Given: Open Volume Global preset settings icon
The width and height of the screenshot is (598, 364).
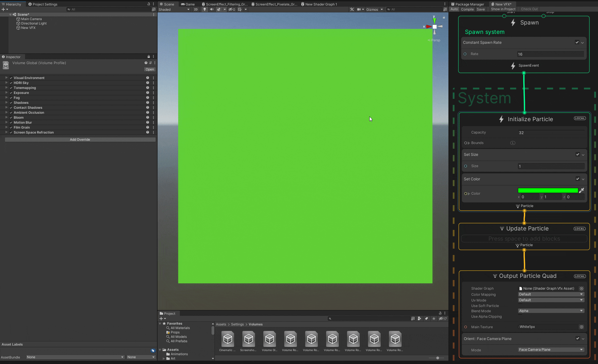Looking at the screenshot, I should [x=150, y=63].
